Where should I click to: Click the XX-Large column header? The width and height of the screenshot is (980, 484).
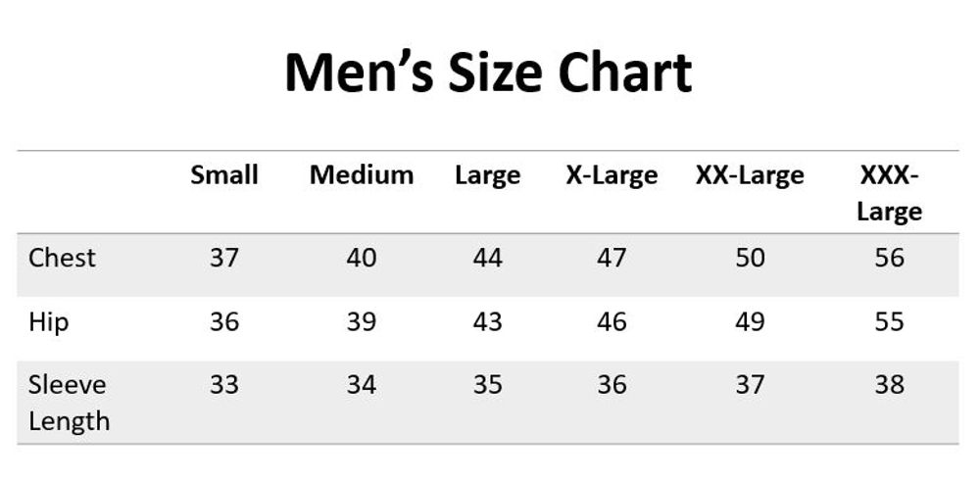click(x=750, y=176)
